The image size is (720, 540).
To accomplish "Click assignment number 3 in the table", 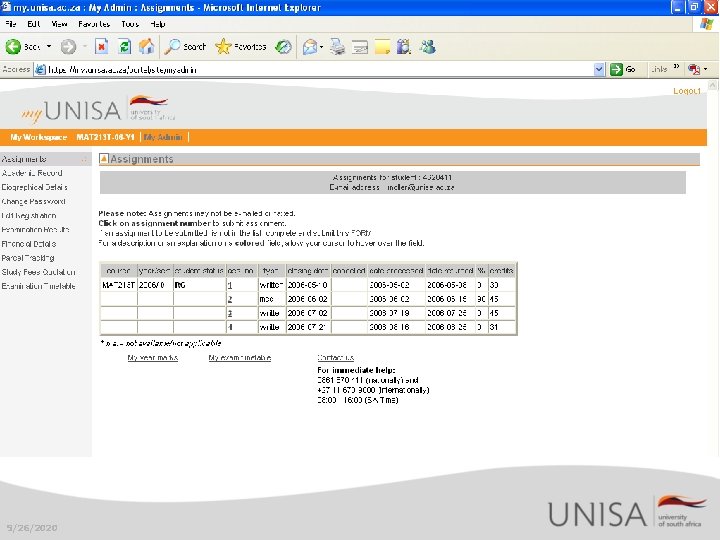I will (x=230, y=314).
